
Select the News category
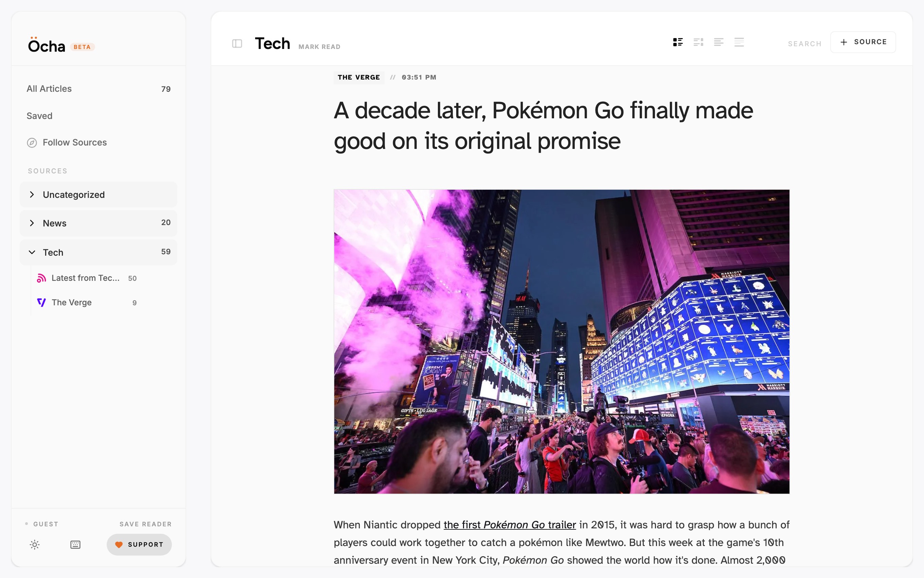(99, 223)
